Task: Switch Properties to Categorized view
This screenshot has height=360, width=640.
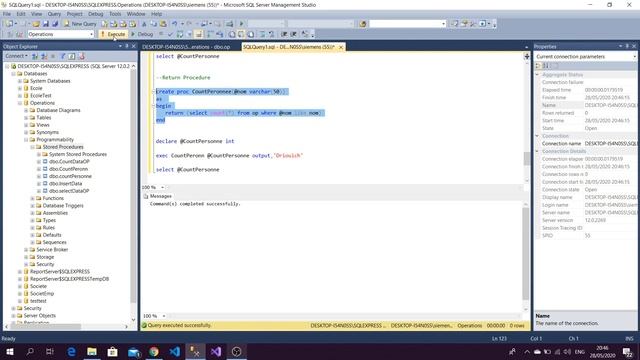Action: coord(538,65)
